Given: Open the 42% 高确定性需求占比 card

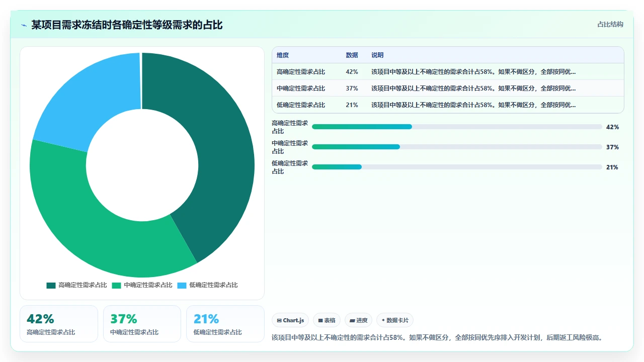Looking at the screenshot, I should tap(59, 324).
